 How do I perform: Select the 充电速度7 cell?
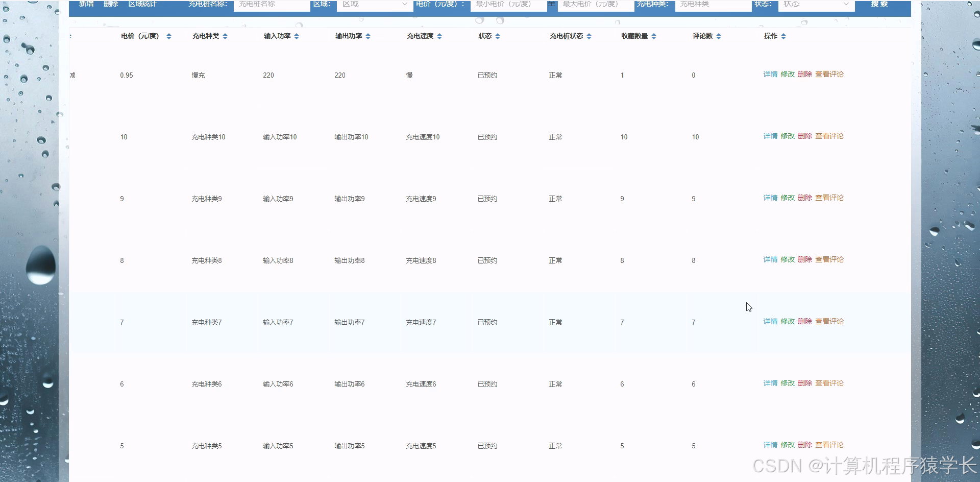pos(421,322)
